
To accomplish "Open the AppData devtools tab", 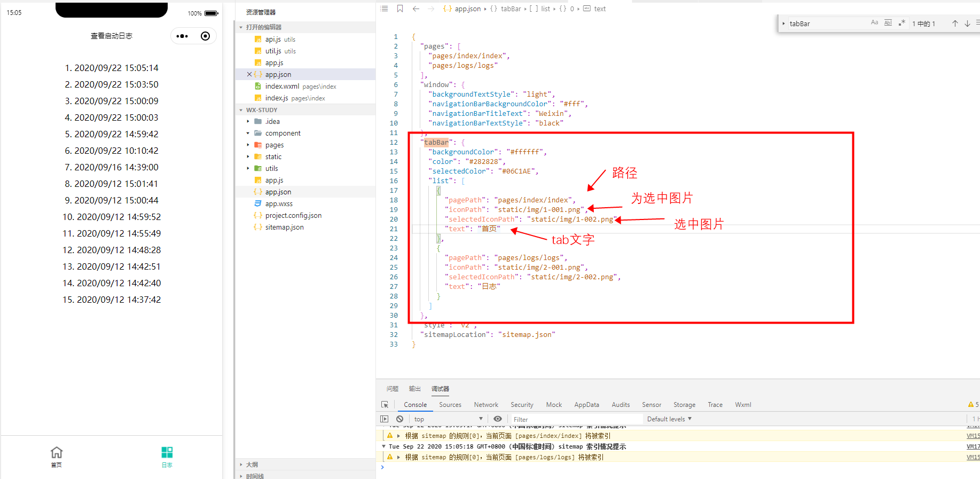I will 587,405.
